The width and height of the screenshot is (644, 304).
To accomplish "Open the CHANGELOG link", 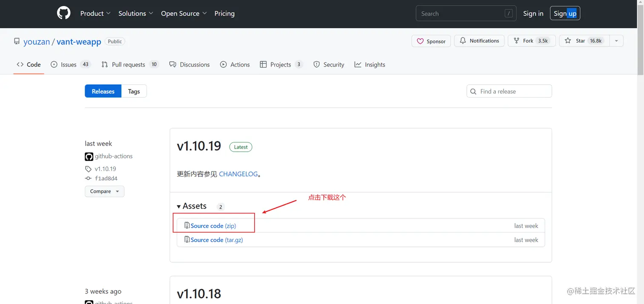I will (238, 174).
